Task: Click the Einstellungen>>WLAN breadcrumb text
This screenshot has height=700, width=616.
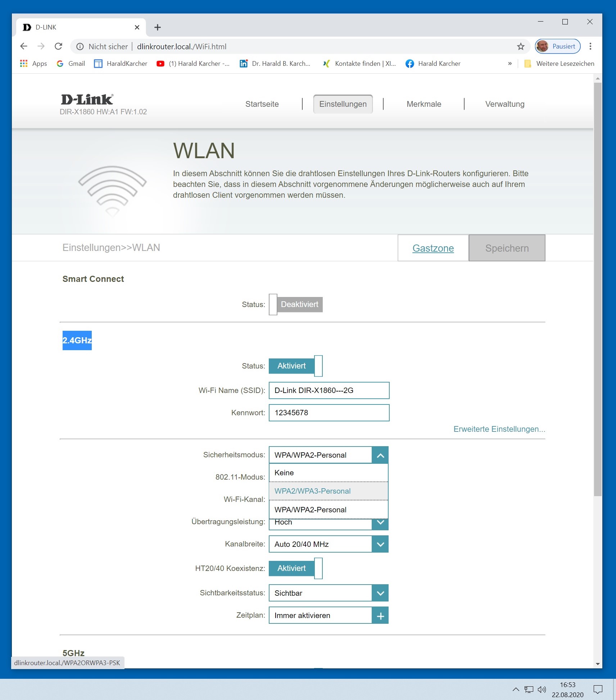Action: (x=111, y=248)
